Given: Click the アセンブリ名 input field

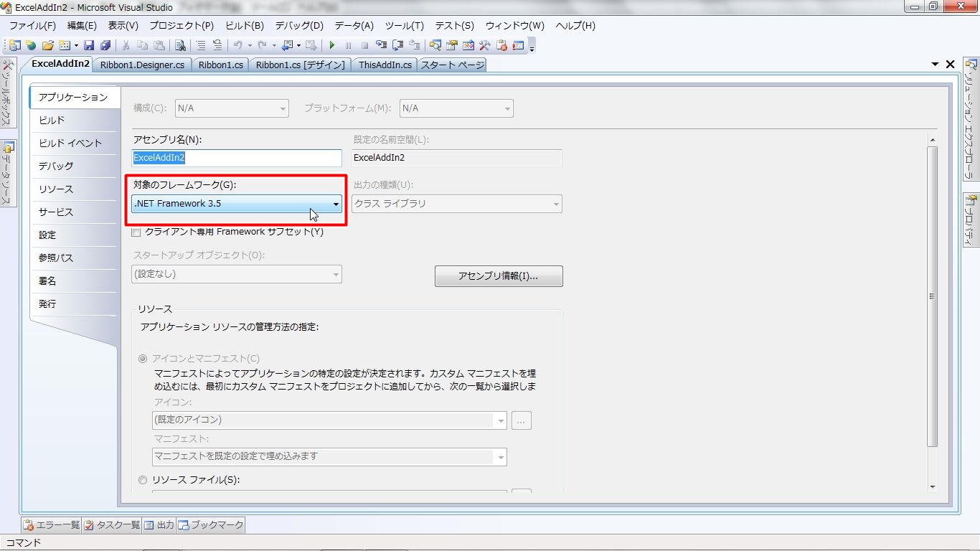Looking at the screenshot, I should click(237, 158).
